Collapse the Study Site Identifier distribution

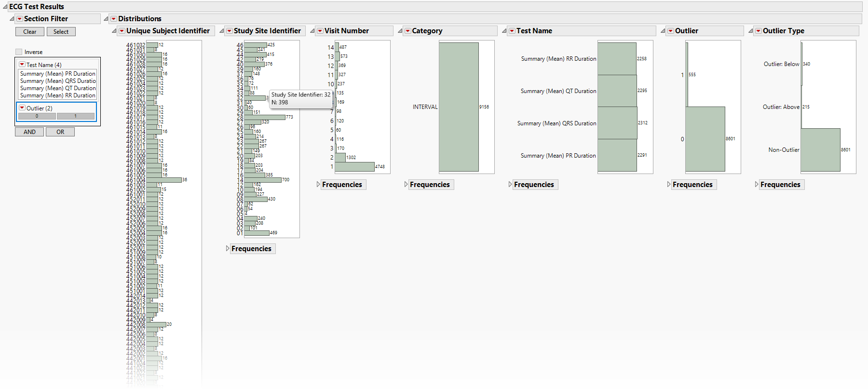coord(222,31)
